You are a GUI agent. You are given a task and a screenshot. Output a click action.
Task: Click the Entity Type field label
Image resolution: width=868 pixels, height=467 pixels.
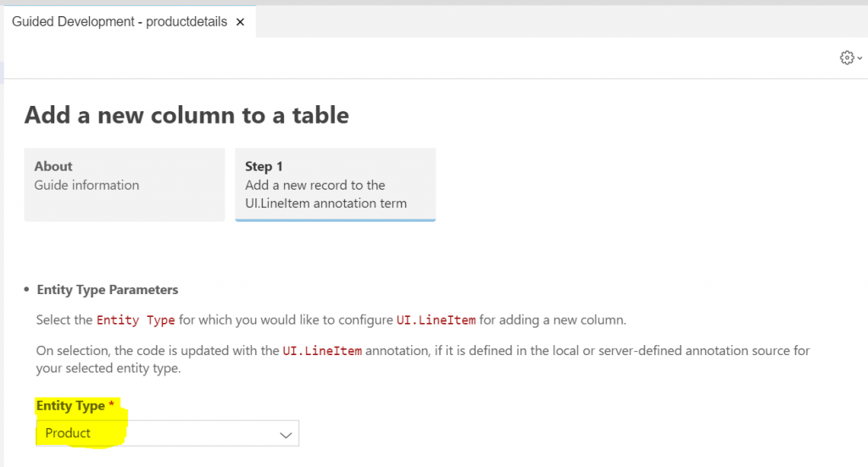click(70, 406)
